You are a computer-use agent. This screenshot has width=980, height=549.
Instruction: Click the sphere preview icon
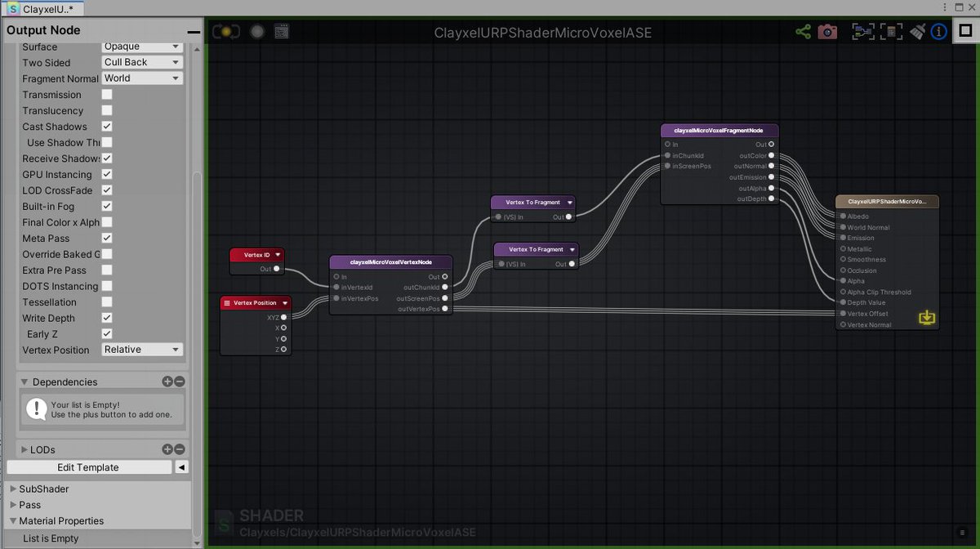256,29
